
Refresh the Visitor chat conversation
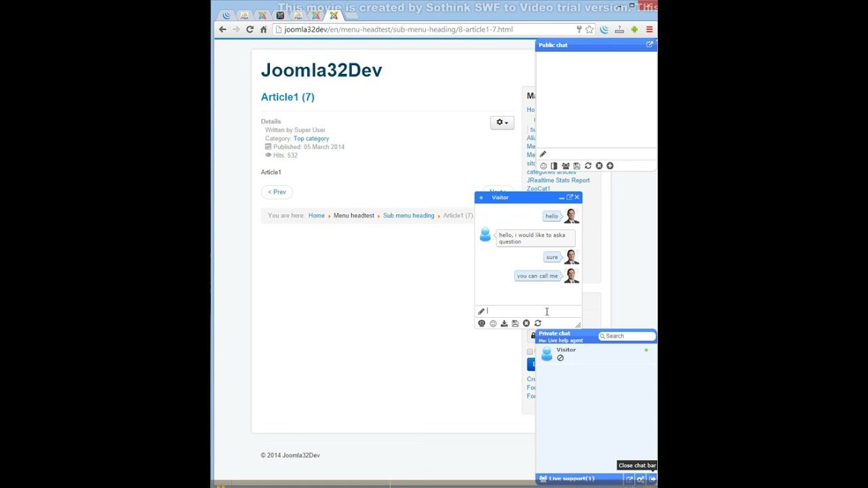538,323
